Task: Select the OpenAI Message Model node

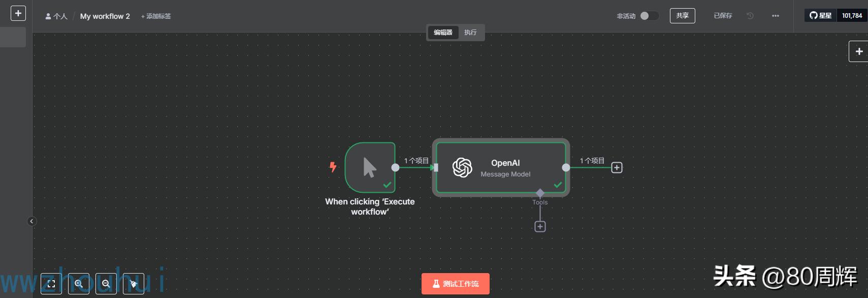Action: click(x=501, y=167)
